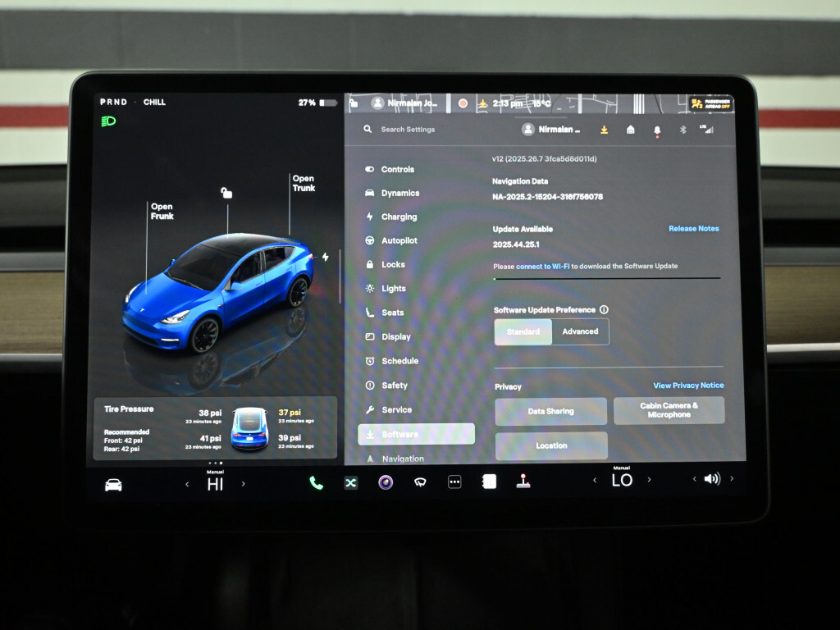Select Advanced software update preference
Screen dimensions: 840x630
580,332
